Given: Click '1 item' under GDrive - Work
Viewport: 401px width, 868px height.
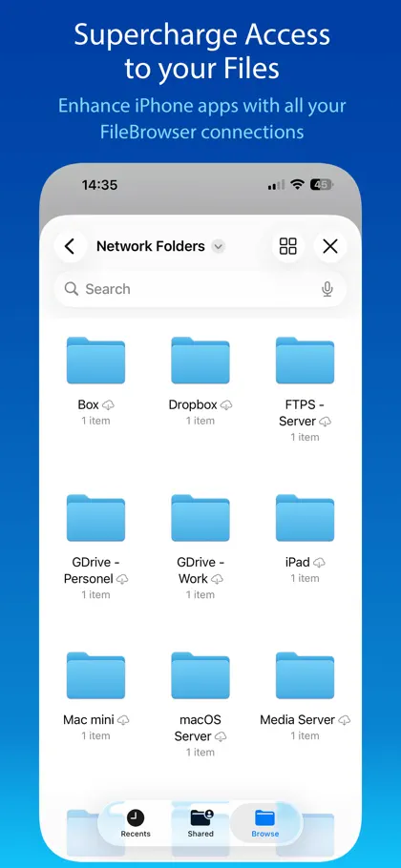Looking at the screenshot, I should [x=200, y=594].
